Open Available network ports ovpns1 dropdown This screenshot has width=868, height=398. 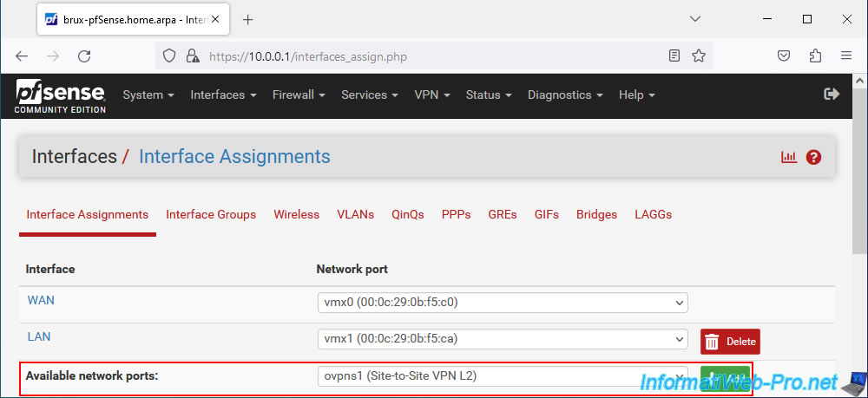503,376
